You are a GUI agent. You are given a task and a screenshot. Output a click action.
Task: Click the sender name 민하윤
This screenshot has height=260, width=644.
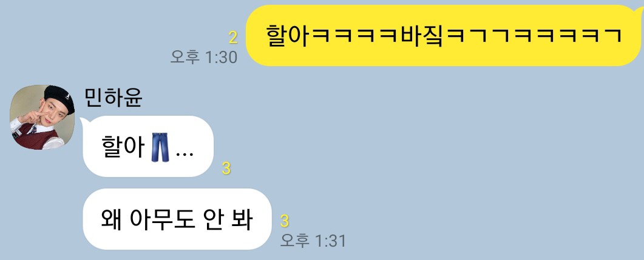(x=114, y=98)
